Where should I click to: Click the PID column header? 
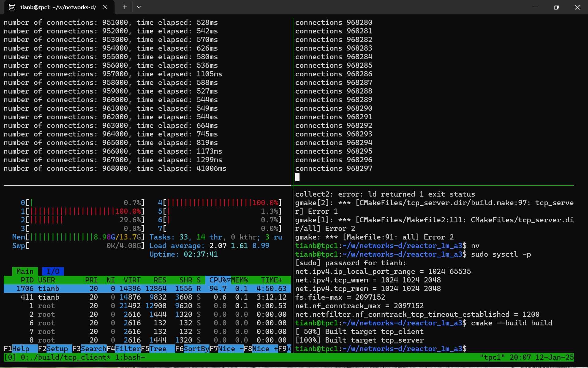click(x=27, y=280)
